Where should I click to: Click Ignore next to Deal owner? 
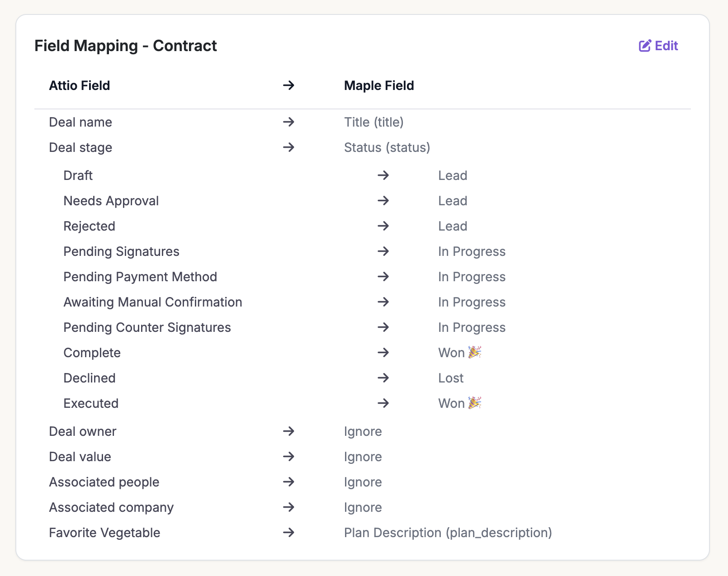click(363, 431)
